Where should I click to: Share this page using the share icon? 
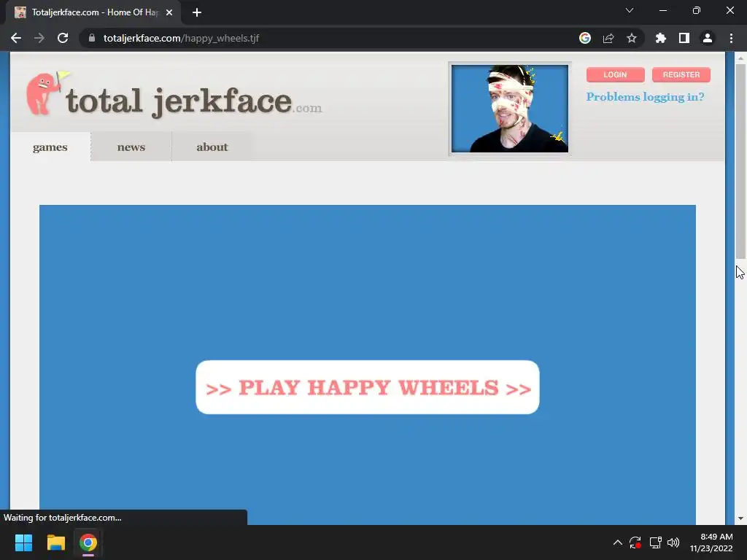(608, 38)
